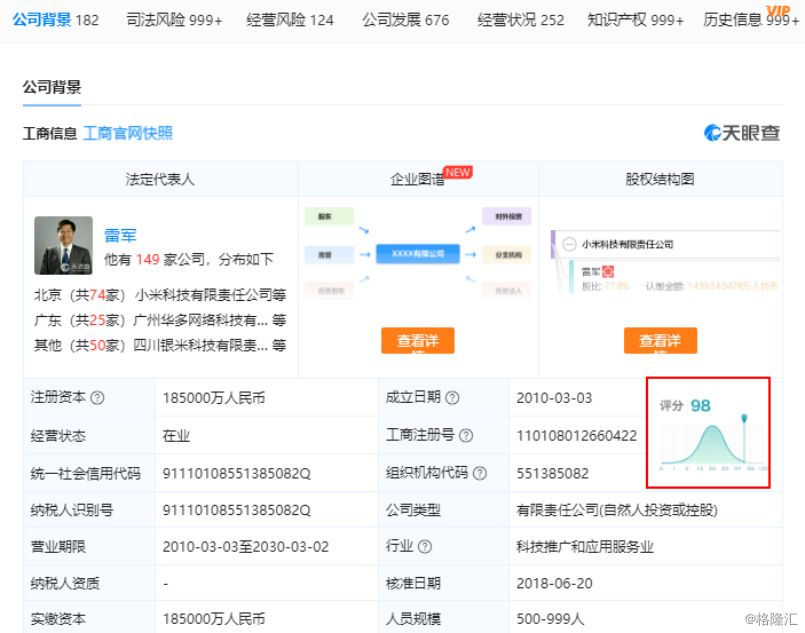Open the 工商官网快照 link

tap(131, 132)
